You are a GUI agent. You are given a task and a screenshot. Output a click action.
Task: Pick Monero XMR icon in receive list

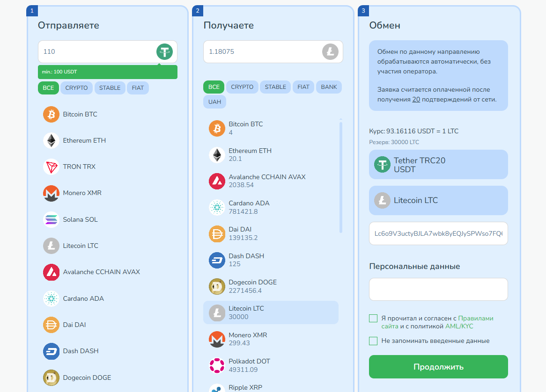[x=217, y=339]
